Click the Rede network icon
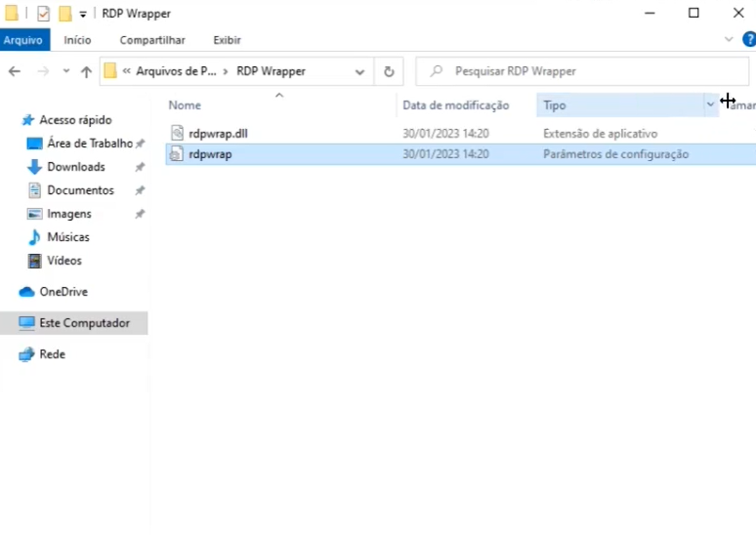Viewport: 756px width, 535px height. (x=26, y=354)
